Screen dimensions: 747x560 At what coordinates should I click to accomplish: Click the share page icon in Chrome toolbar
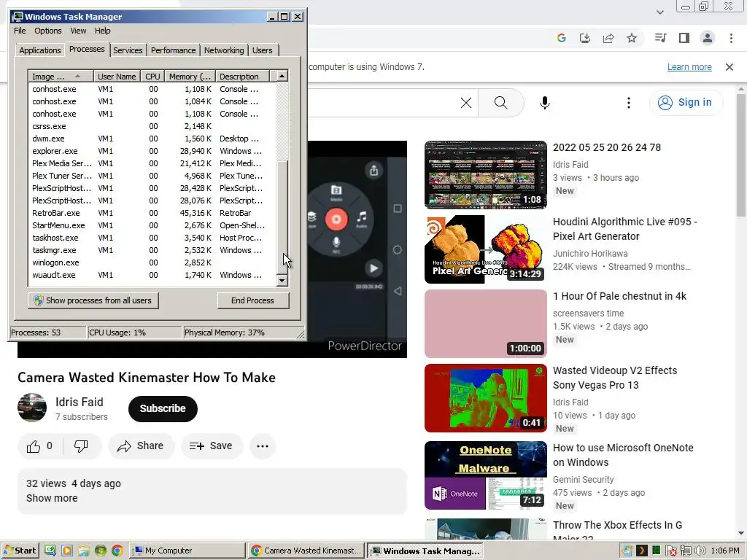pyautogui.click(x=608, y=38)
